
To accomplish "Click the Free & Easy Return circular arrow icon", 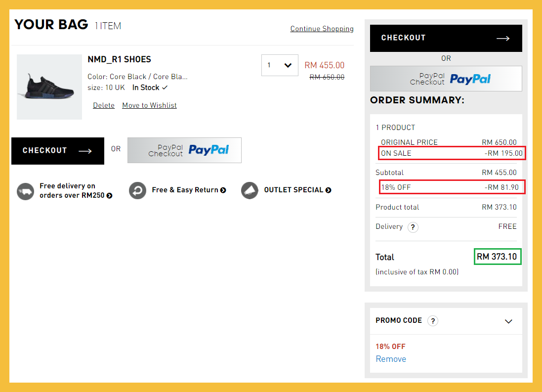I will [x=137, y=190].
